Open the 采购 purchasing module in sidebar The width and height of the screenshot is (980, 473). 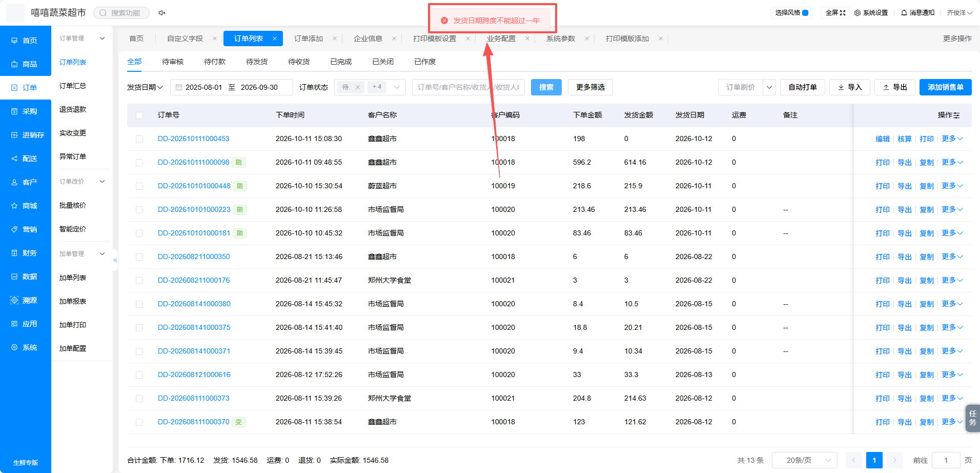pos(26,111)
